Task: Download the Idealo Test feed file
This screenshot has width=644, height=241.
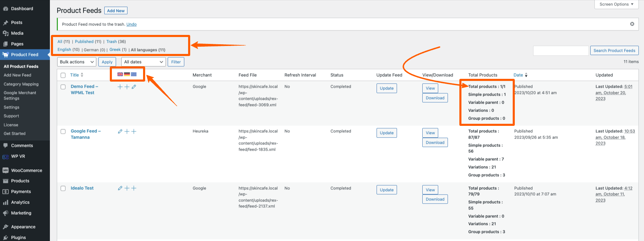Action: tap(435, 199)
